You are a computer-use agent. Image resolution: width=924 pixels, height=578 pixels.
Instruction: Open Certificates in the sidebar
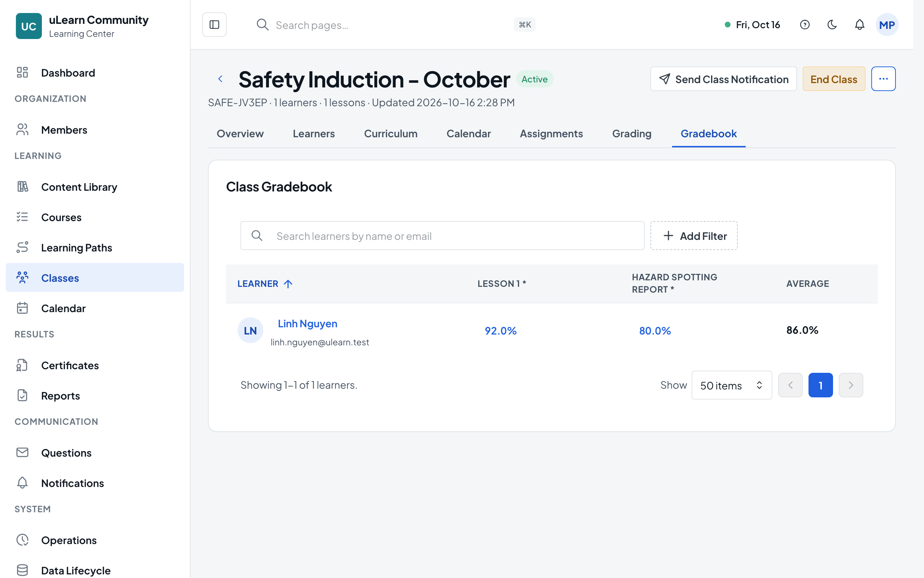(x=95, y=366)
